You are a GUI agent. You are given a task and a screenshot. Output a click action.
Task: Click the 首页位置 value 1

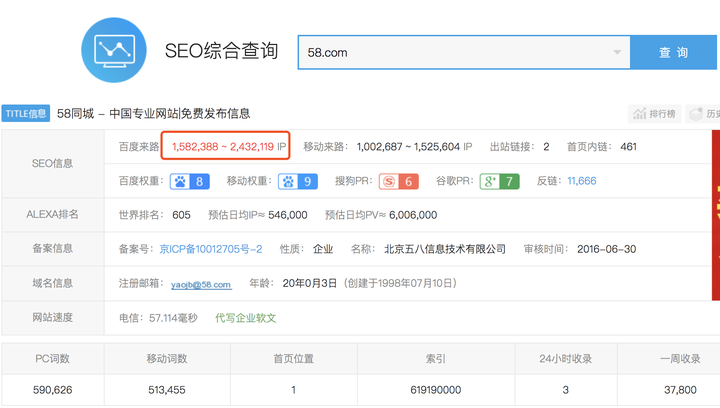coord(293,390)
